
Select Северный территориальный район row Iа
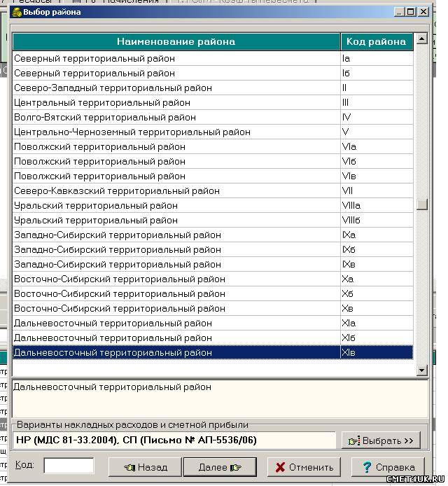click(213, 58)
